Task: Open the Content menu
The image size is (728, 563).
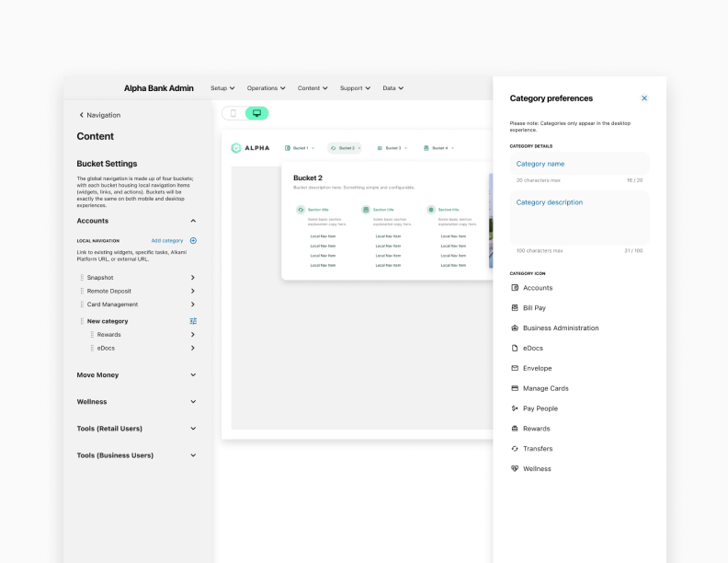Action: click(313, 88)
